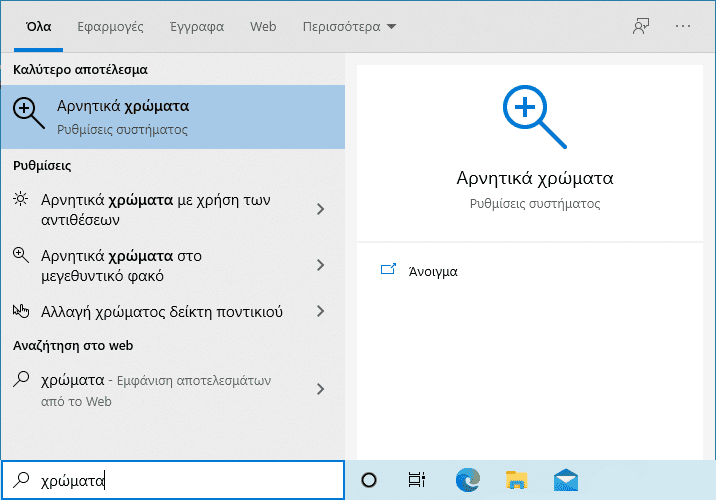Open the Περισσότερα dropdown
The image size is (716, 500).
pyautogui.click(x=349, y=26)
